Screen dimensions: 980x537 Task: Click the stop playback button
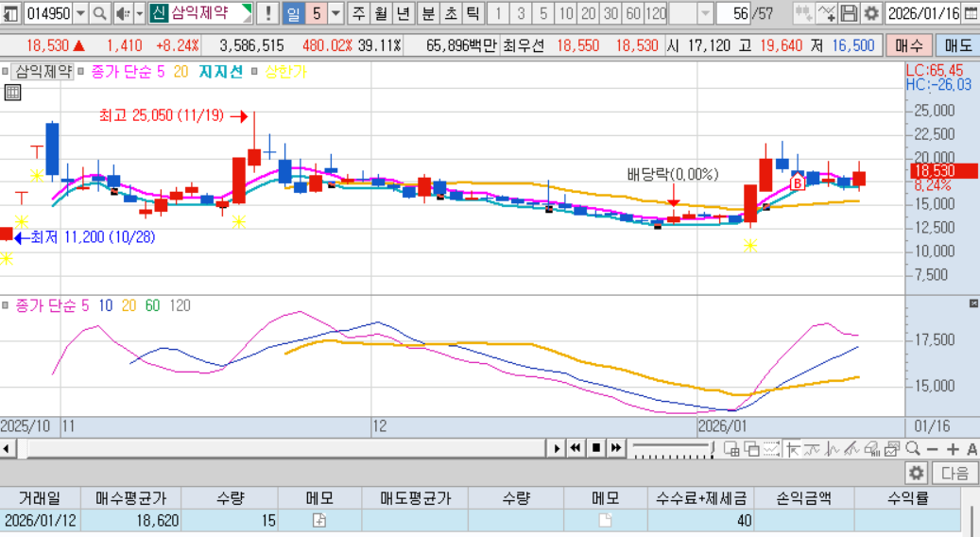595,448
